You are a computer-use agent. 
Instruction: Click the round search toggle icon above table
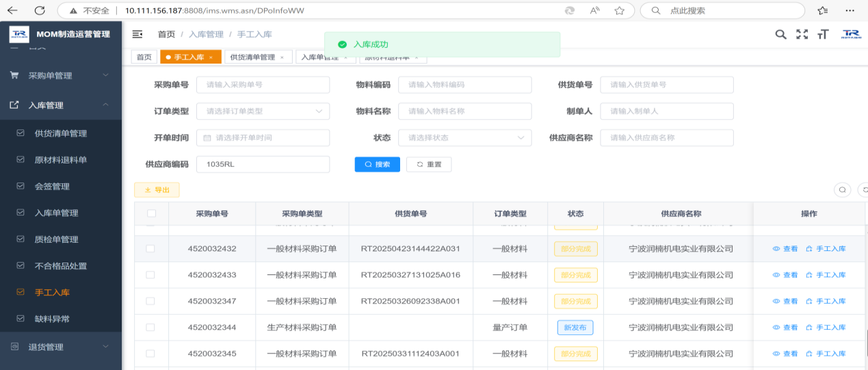point(843,189)
